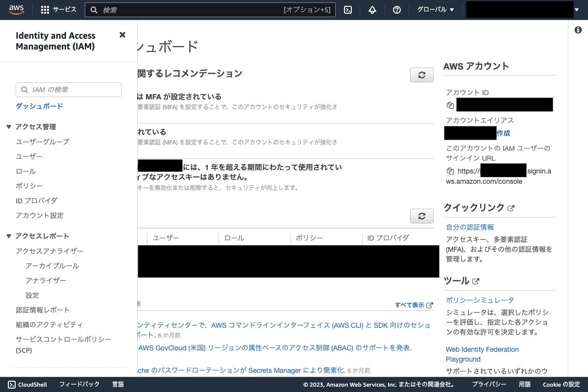Open アカウント設定 page
Viewport: 588px width, 392px height.
[x=40, y=215]
